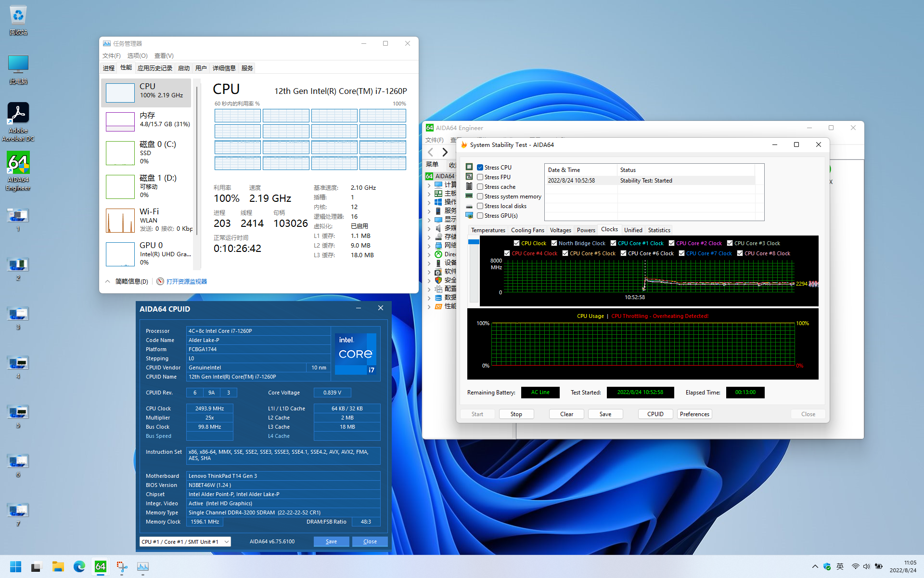Switch to the Cooling Fans tab
This screenshot has width=924, height=578.
pos(527,230)
